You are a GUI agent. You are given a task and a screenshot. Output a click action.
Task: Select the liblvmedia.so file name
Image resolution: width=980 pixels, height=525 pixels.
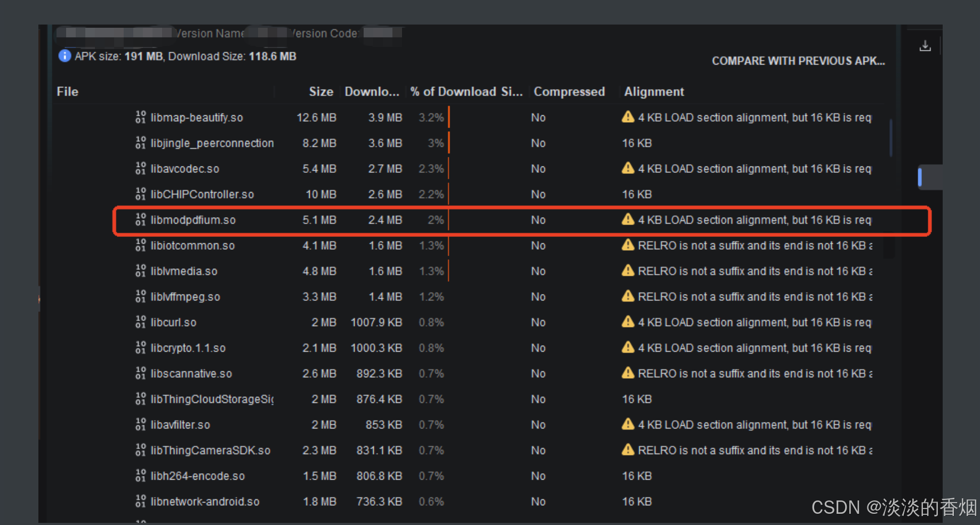click(184, 271)
